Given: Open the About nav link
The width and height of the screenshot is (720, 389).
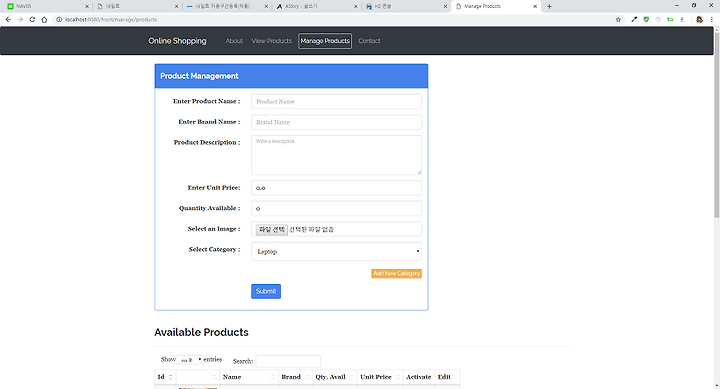Looking at the screenshot, I should 234,41.
